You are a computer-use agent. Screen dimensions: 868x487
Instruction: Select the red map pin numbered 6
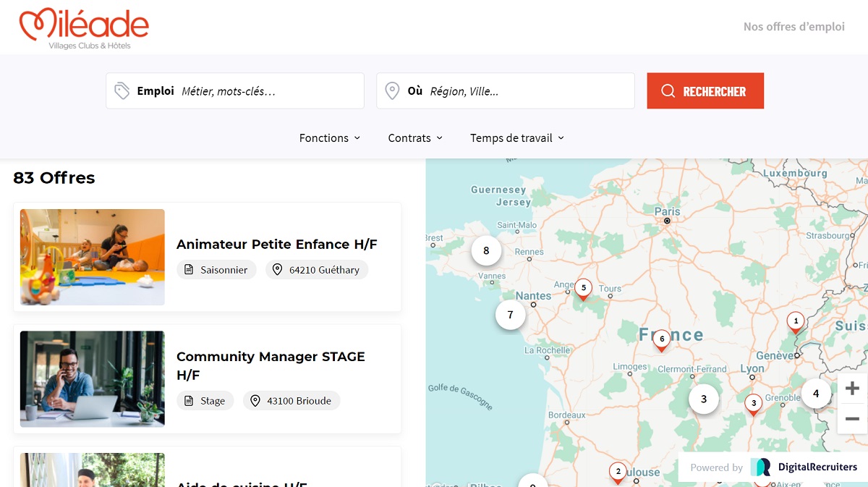[661, 339]
